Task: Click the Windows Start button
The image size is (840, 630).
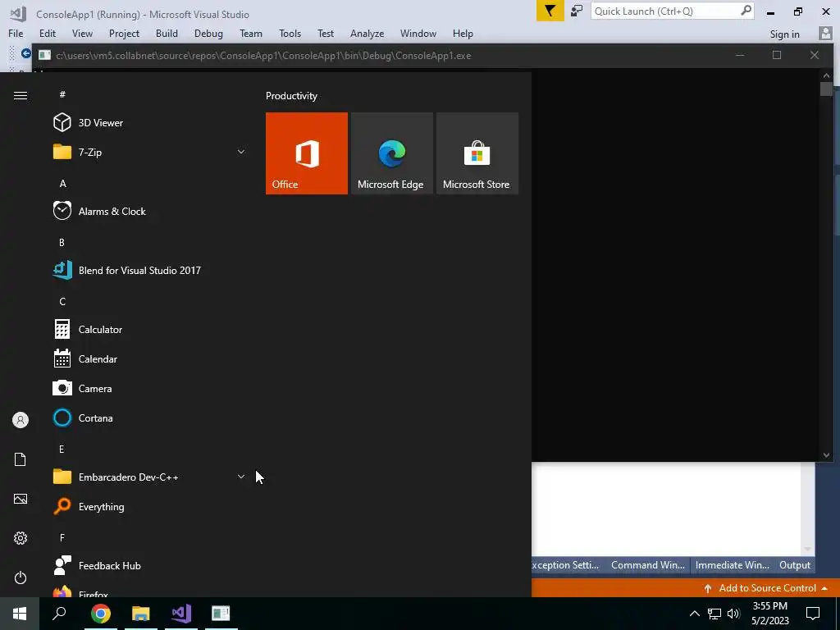Action: pos(20,614)
